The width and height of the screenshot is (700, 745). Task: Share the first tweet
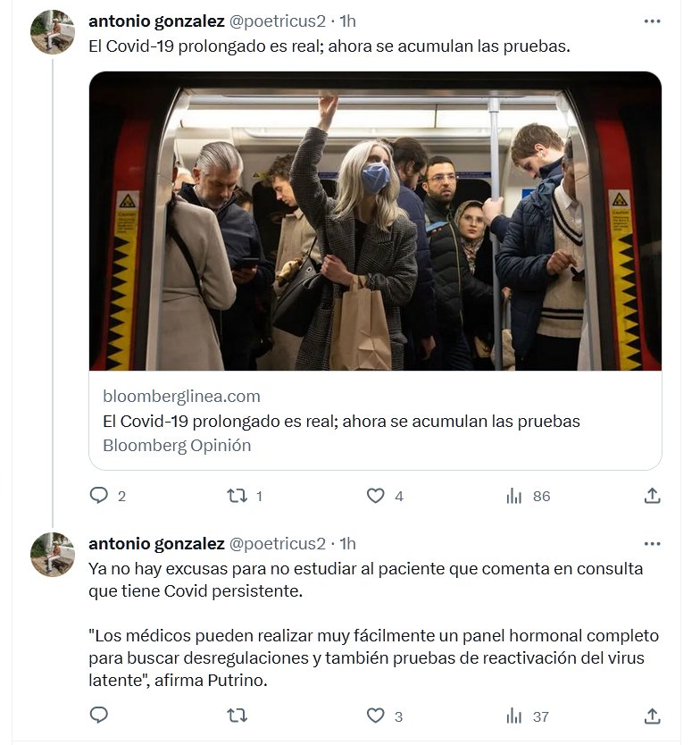click(x=653, y=495)
